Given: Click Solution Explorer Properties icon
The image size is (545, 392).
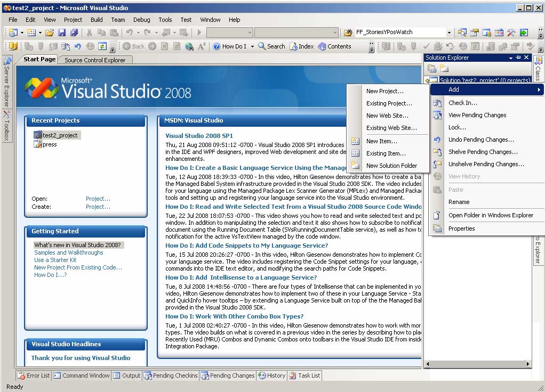Looking at the screenshot, I should point(432,68).
